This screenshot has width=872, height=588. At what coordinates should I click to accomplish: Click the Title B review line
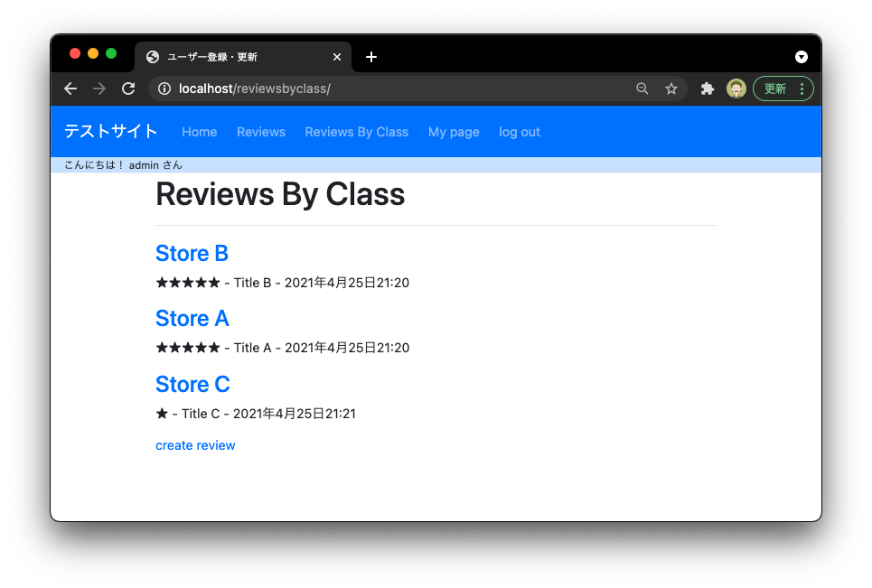click(283, 283)
